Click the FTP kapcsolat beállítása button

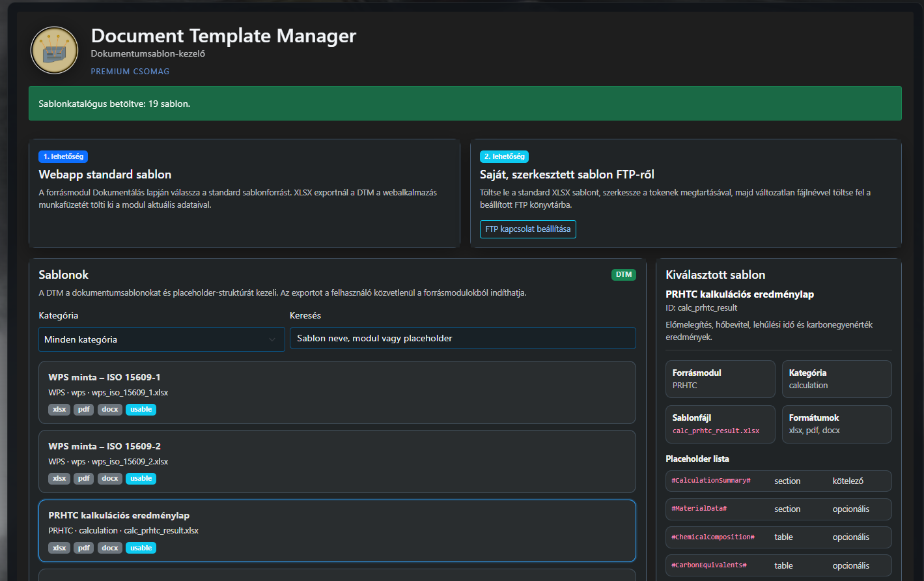pos(527,229)
